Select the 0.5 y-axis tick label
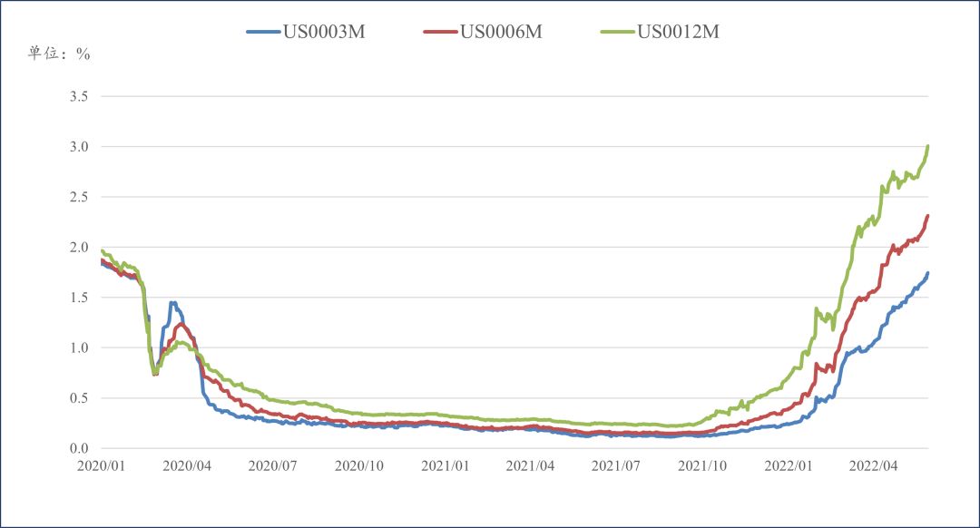 coord(80,398)
